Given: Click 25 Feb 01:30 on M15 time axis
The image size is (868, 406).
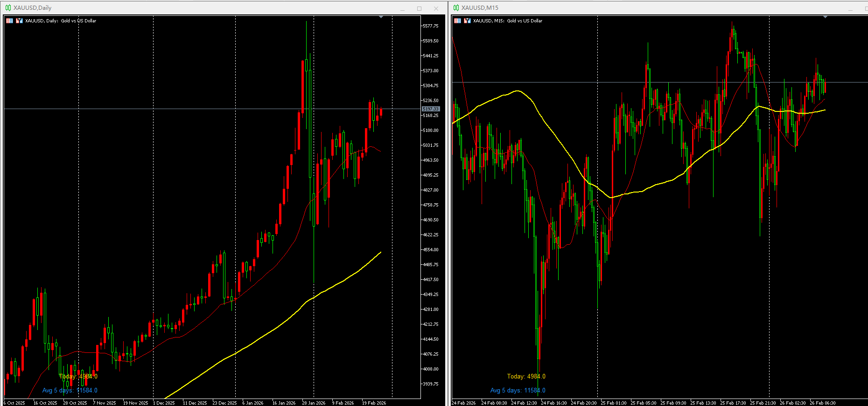Looking at the screenshot, I should point(613,403).
